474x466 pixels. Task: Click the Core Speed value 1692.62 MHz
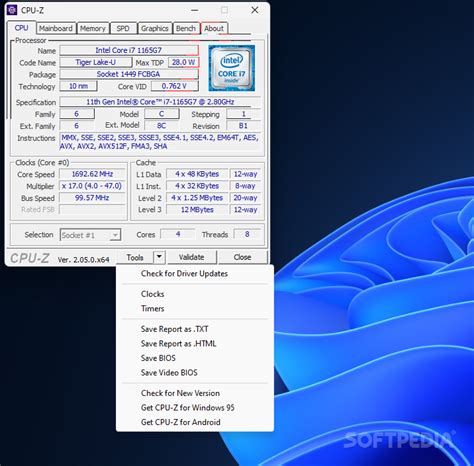(x=92, y=174)
